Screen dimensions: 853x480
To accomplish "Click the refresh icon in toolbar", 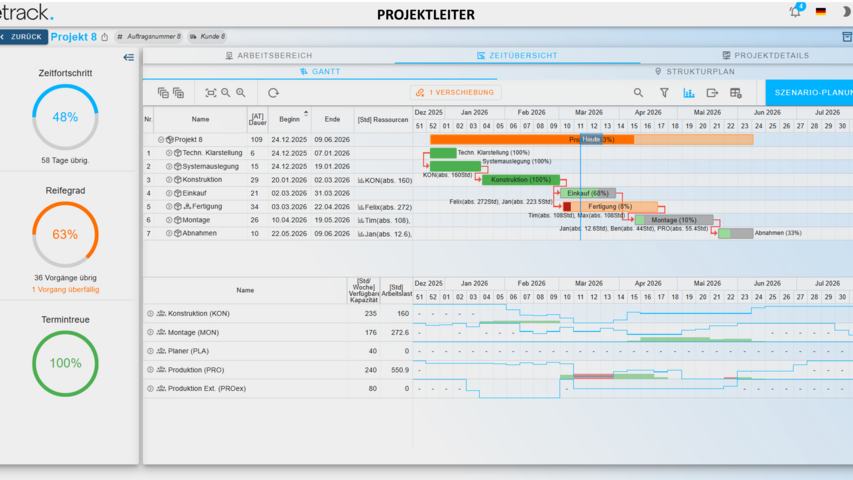I will click(x=273, y=93).
